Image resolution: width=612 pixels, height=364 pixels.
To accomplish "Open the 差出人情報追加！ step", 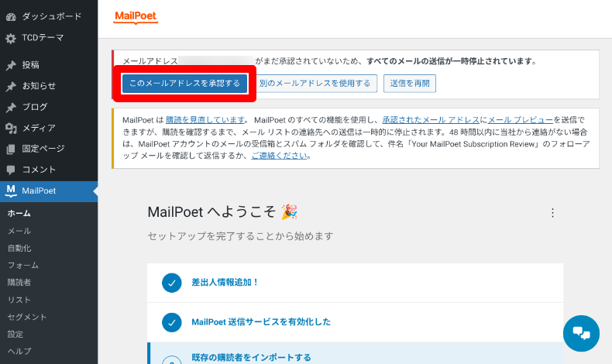I will 355,283.
